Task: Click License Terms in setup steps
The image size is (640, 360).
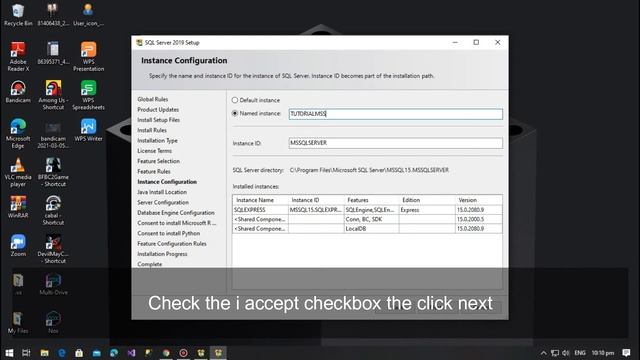Action: pos(154,151)
